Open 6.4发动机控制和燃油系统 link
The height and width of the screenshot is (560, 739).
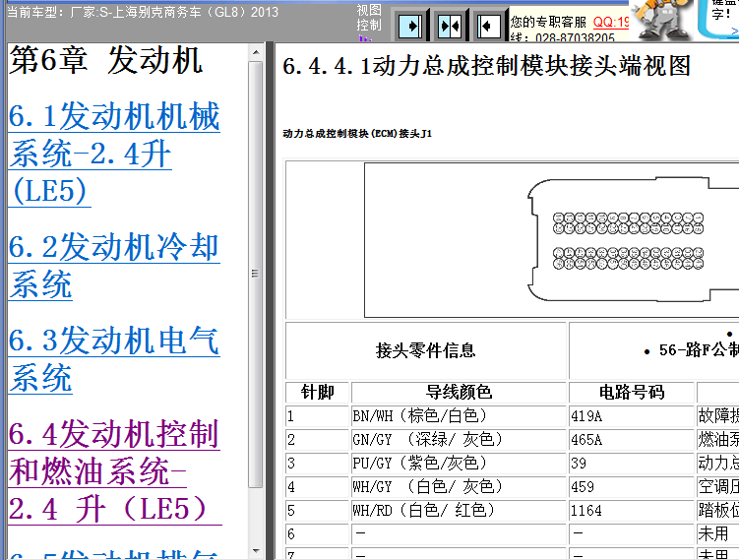point(115,471)
